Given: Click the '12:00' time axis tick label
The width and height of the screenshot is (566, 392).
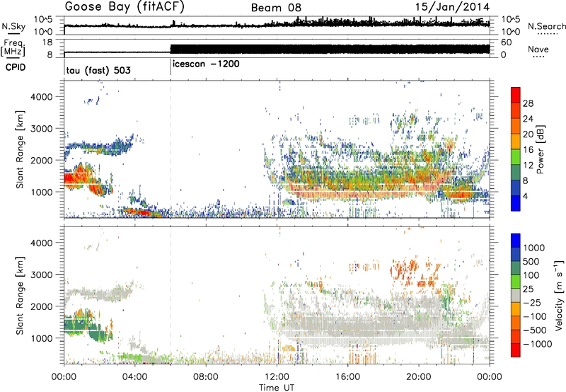Looking at the screenshot, I should [277, 377].
